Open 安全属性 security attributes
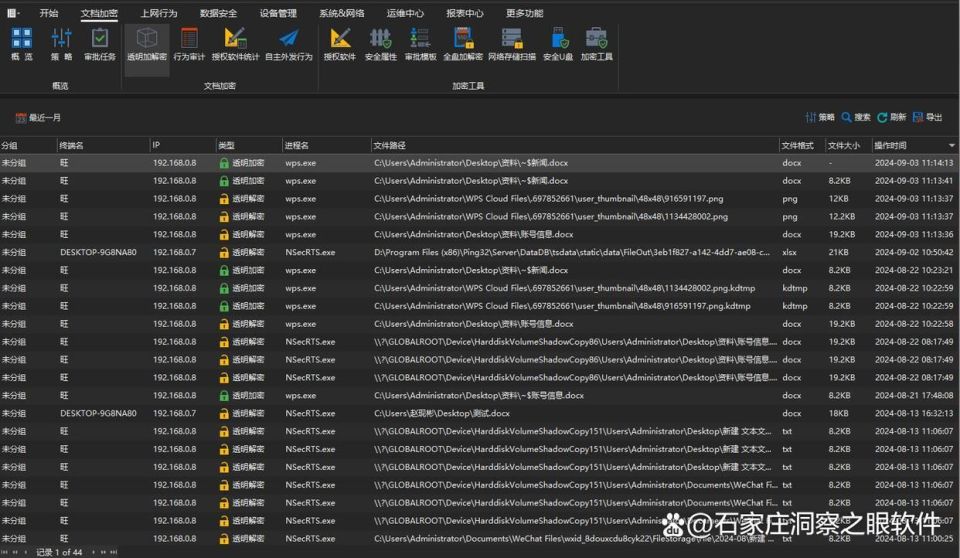This screenshot has height=558, width=960. [x=381, y=44]
